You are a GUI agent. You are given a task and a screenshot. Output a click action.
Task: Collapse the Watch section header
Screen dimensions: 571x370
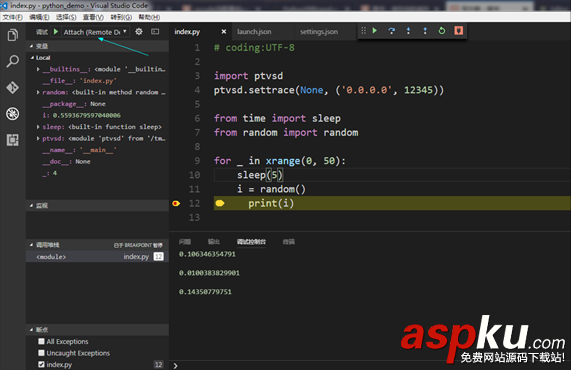pyautogui.click(x=97, y=205)
